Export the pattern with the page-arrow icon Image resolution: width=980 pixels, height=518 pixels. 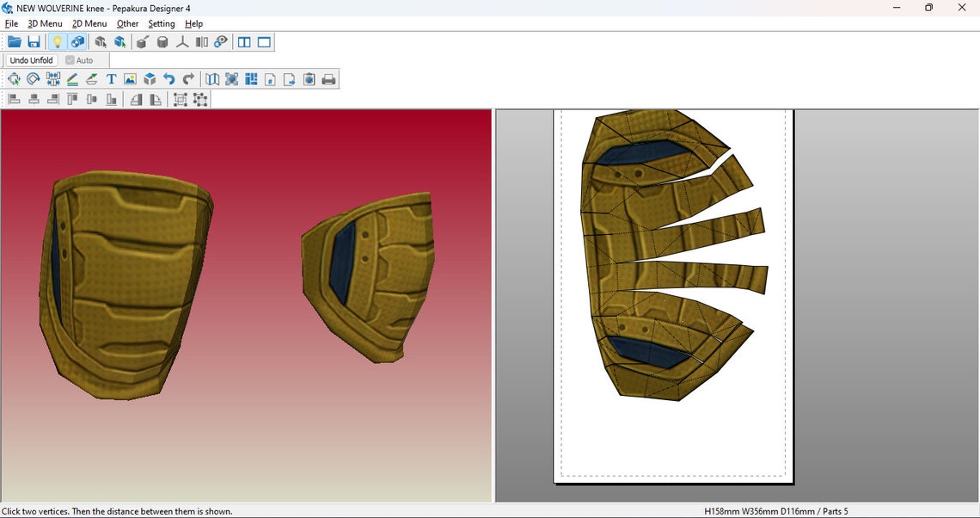click(x=288, y=78)
